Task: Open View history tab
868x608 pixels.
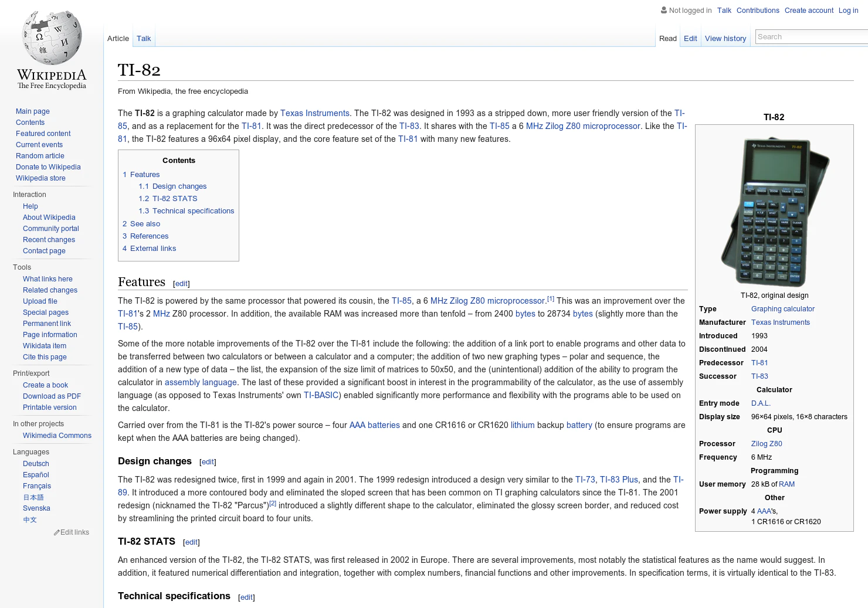Action: (725, 38)
